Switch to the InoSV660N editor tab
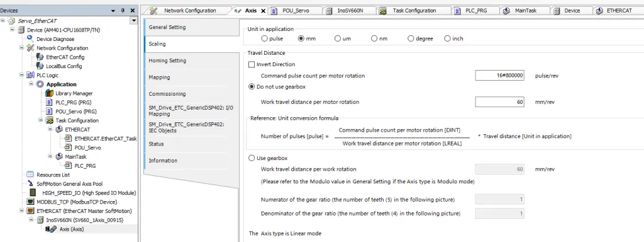The image size is (644, 242). [x=350, y=11]
